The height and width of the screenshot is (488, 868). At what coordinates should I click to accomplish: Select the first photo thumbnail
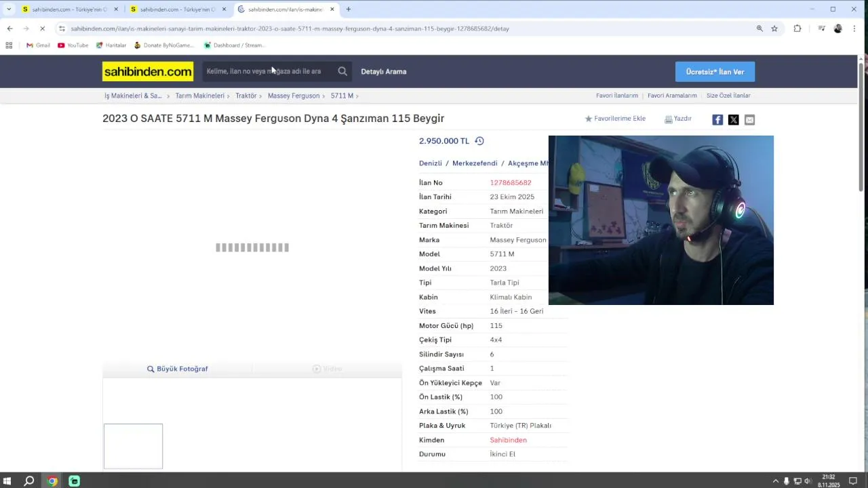point(133,446)
